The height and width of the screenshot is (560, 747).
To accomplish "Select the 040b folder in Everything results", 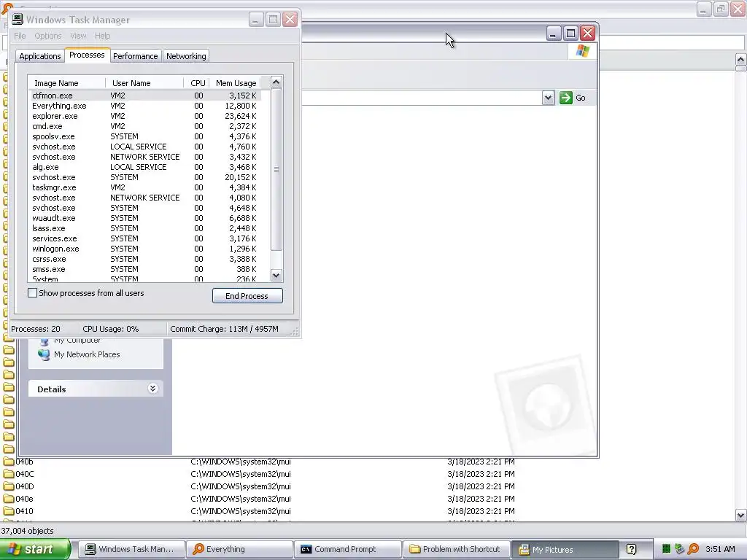I will (24, 462).
